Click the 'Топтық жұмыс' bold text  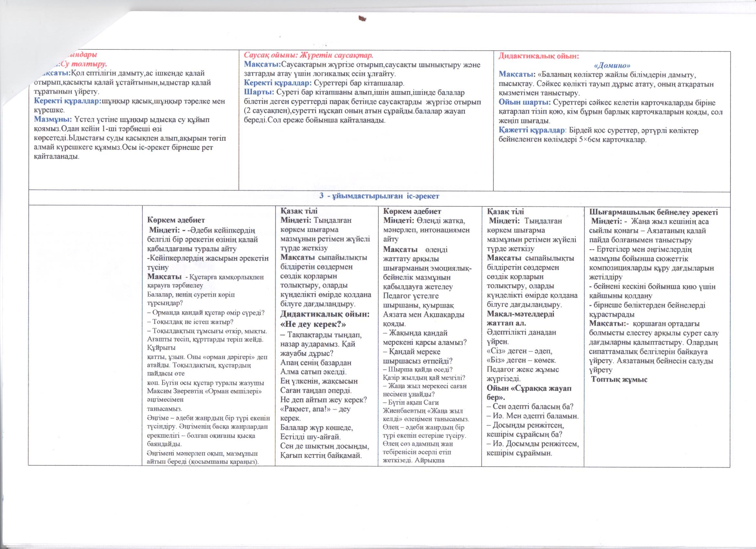[619, 379]
